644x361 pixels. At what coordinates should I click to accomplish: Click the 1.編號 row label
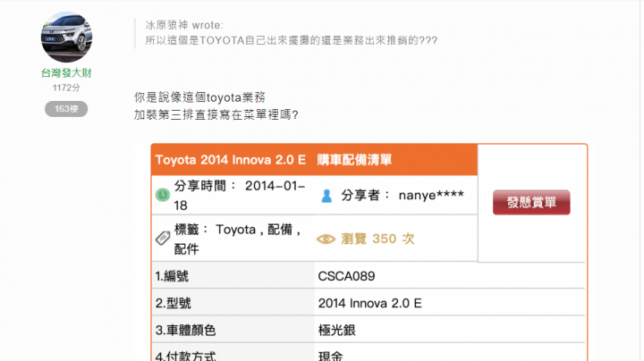click(x=172, y=276)
